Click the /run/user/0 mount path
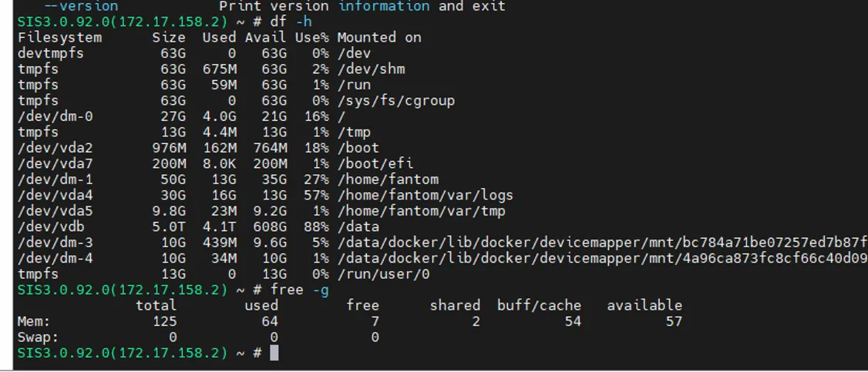The image size is (868, 372). (383, 273)
